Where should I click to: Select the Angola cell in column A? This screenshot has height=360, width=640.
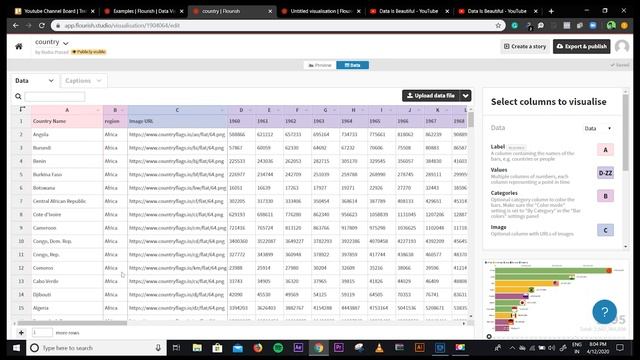[67, 134]
